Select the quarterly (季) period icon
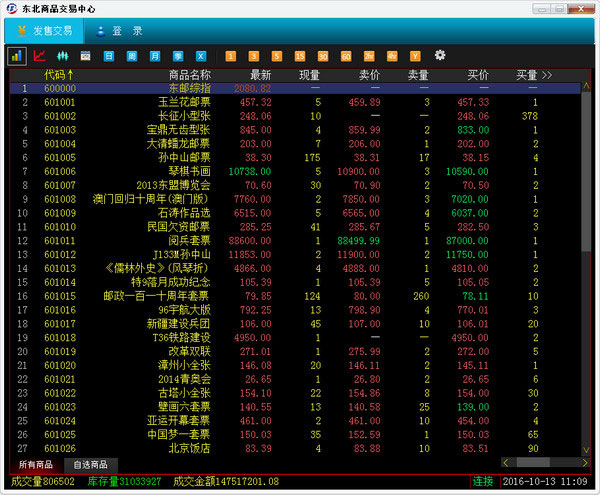This screenshot has width=600, height=495. point(178,56)
